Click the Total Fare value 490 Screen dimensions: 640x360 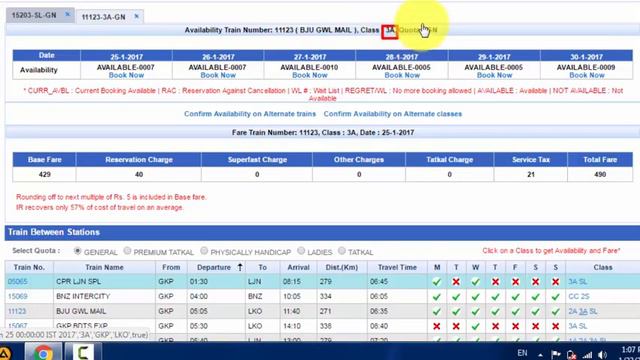coord(600,174)
